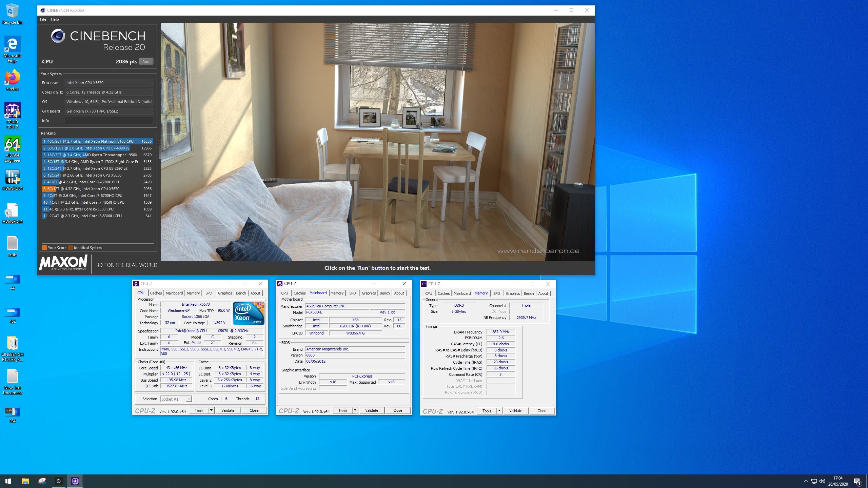Click the taskbar clock showing 17:04
The width and height of the screenshot is (868, 488).
pyautogui.click(x=838, y=481)
